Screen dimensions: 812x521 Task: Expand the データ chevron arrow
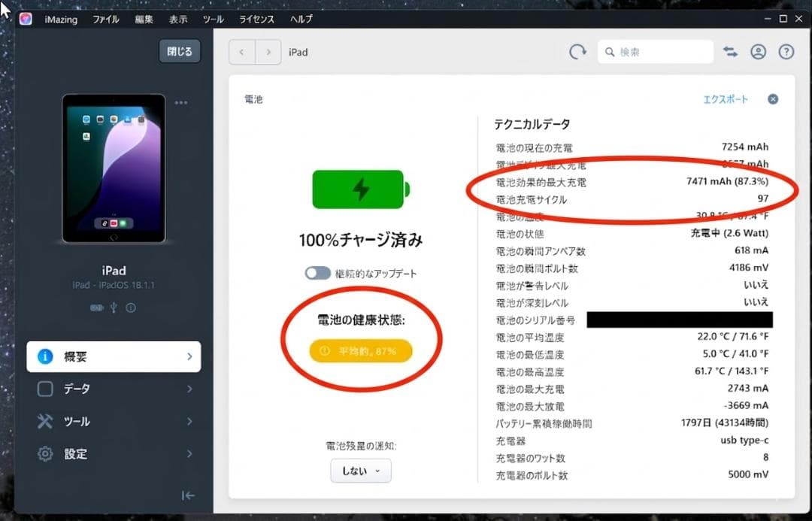coord(189,389)
